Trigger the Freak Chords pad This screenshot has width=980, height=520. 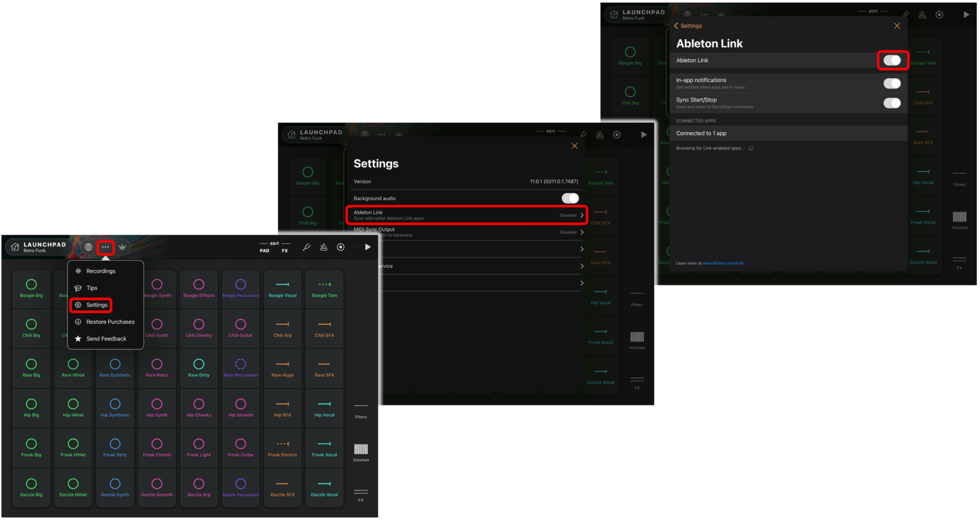[157, 448]
